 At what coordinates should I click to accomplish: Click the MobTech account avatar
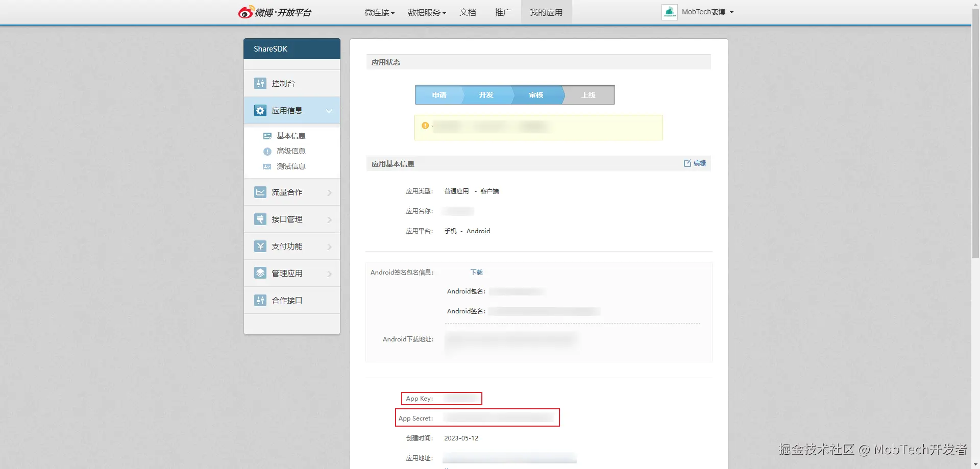tap(670, 12)
